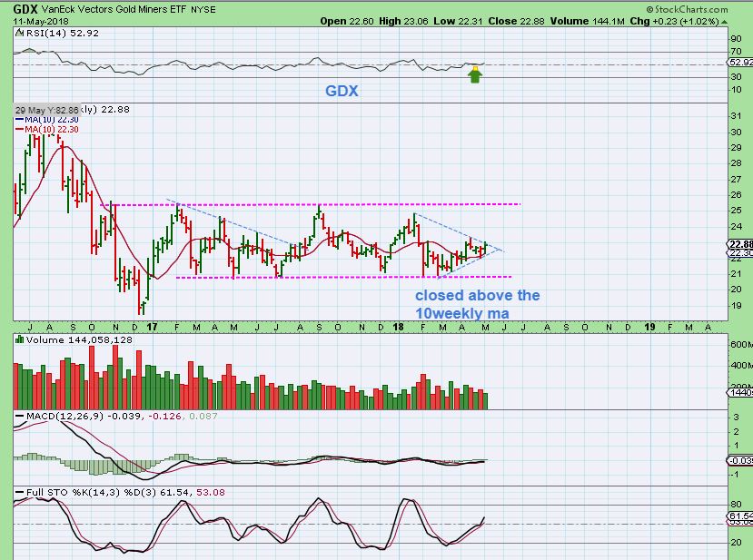Click the Open 22.60 value
Image resolution: width=753 pixels, height=560 pixels.
(x=347, y=21)
